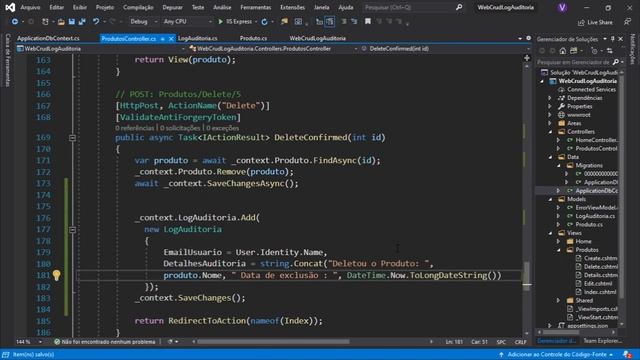
Task: Click Solution Explorer search field
Action: 573,62
